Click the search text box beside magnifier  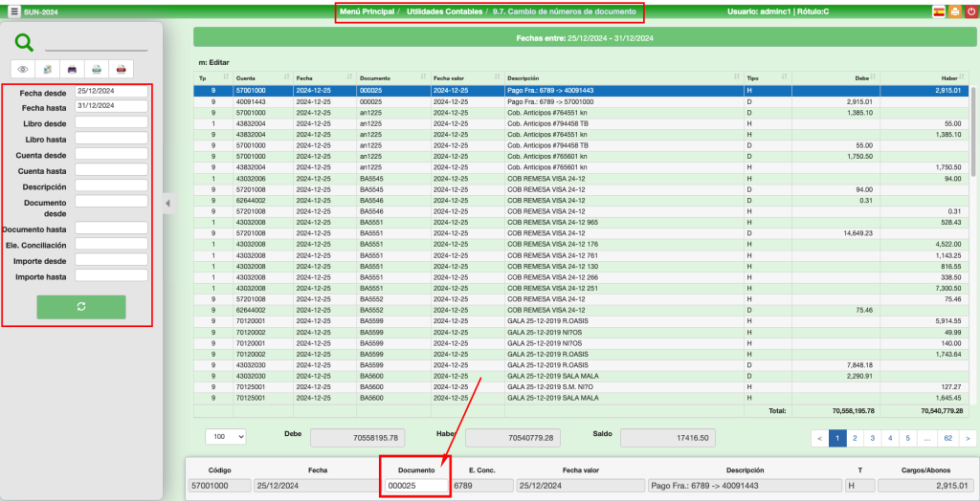(97, 44)
